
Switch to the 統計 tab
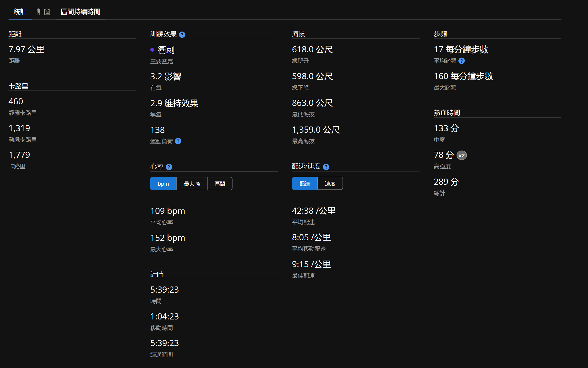[20, 12]
